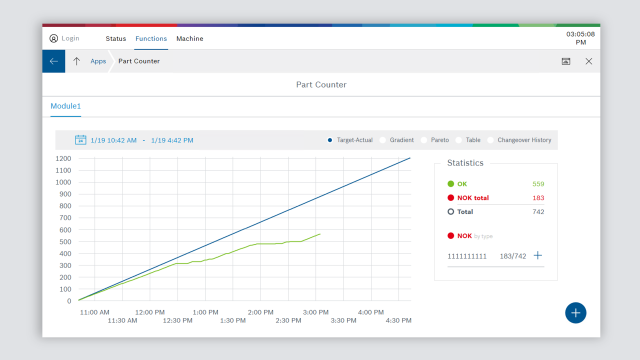This screenshot has width=640, height=360.
Task: Click the Login user avatar icon
Action: click(53, 38)
